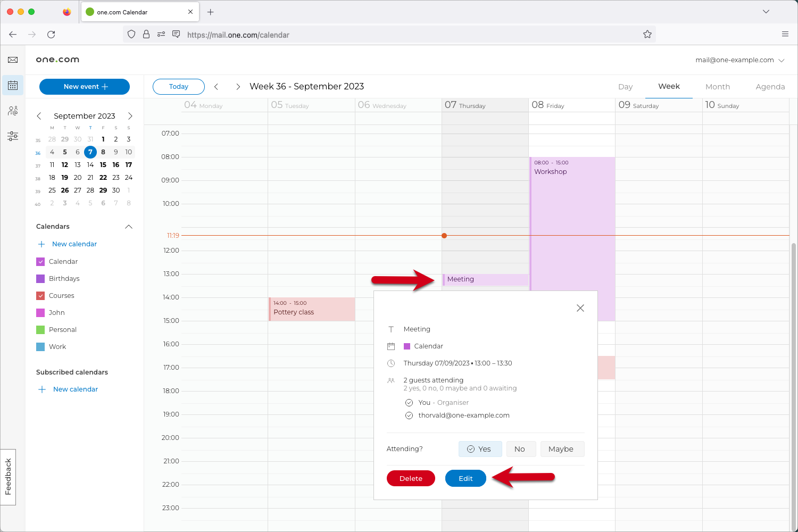
Task: Advance mini calendar to next month
Action: click(130, 116)
